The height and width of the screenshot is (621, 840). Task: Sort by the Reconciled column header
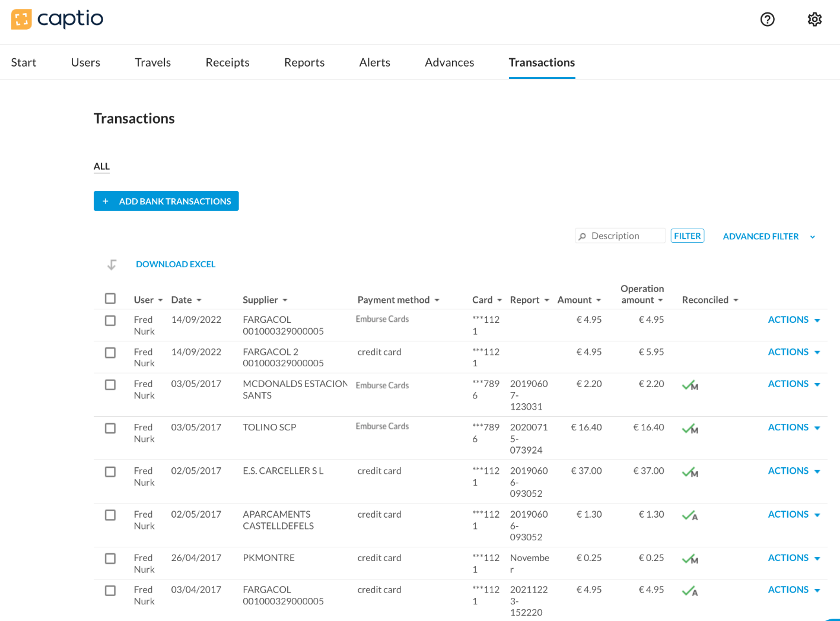[710, 300]
